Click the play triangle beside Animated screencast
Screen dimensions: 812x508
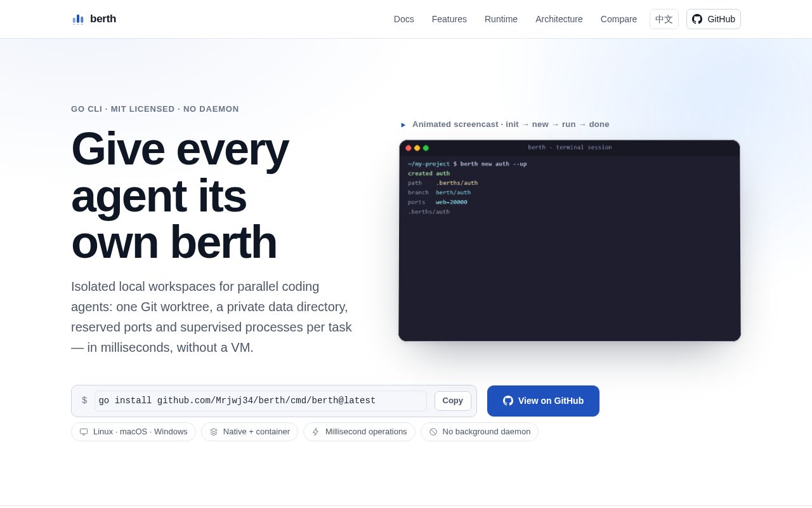point(403,125)
